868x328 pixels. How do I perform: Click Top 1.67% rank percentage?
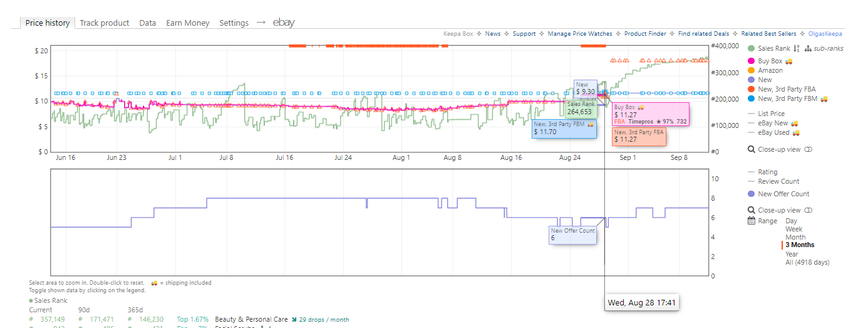pyautogui.click(x=192, y=320)
